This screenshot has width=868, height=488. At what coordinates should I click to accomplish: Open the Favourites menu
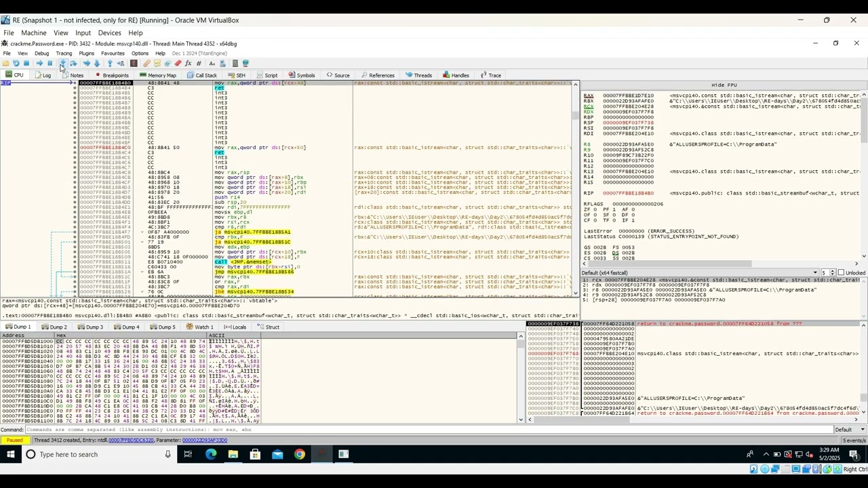coord(113,54)
